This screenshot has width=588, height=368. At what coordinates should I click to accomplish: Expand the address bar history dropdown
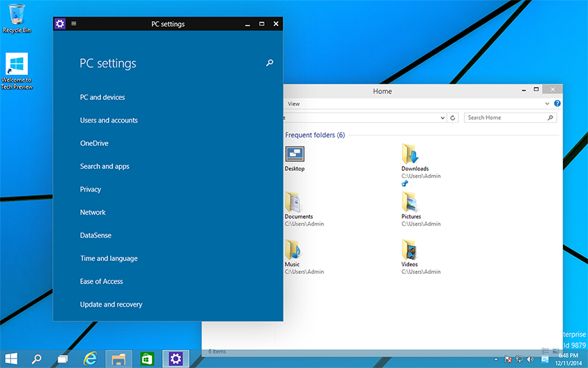point(442,118)
